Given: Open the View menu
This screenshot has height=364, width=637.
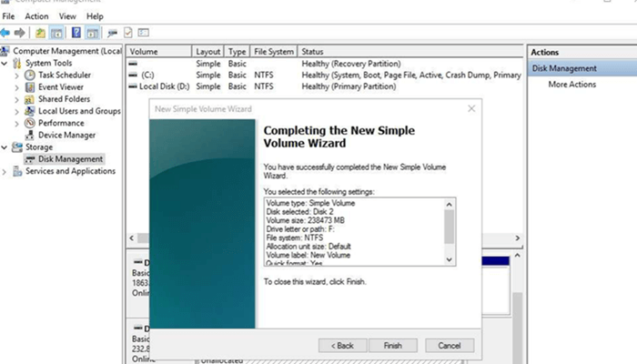Looking at the screenshot, I should pos(67,16).
